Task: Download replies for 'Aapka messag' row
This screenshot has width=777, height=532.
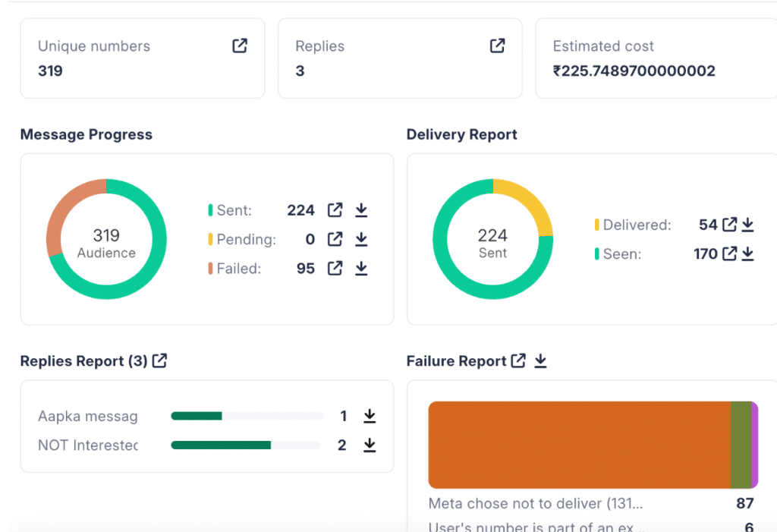Action: pos(370,415)
